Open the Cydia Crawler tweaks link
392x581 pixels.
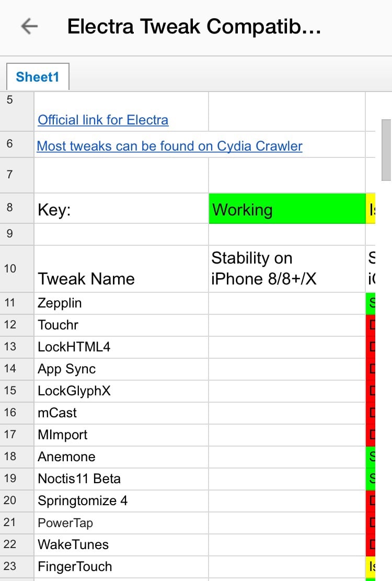coord(169,146)
